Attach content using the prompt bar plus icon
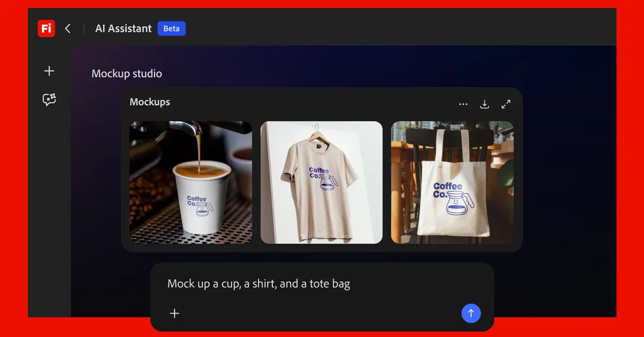644x337 pixels. click(x=174, y=313)
